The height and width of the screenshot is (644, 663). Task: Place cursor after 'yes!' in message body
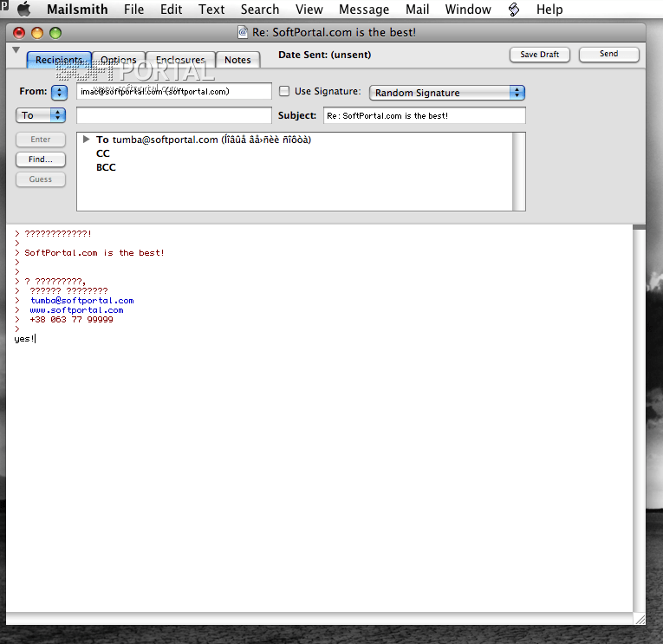(x=36, y=339)
